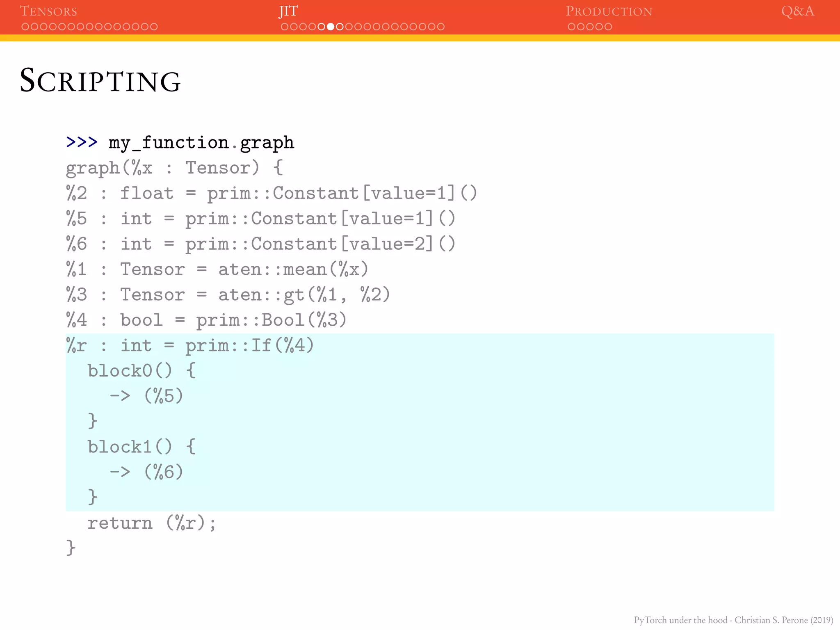Click the '%5 : int' constant line

click(x=261, y=219)
